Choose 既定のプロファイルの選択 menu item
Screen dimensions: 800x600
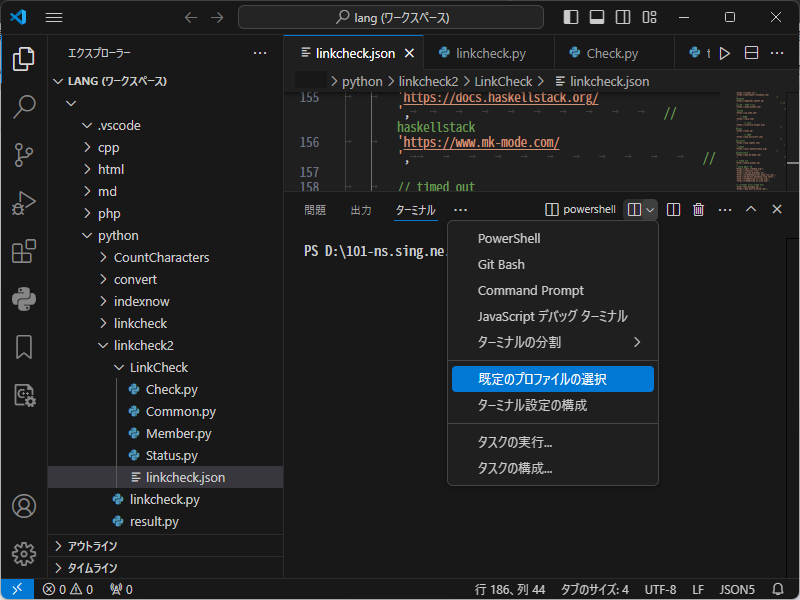click(542, 379)
